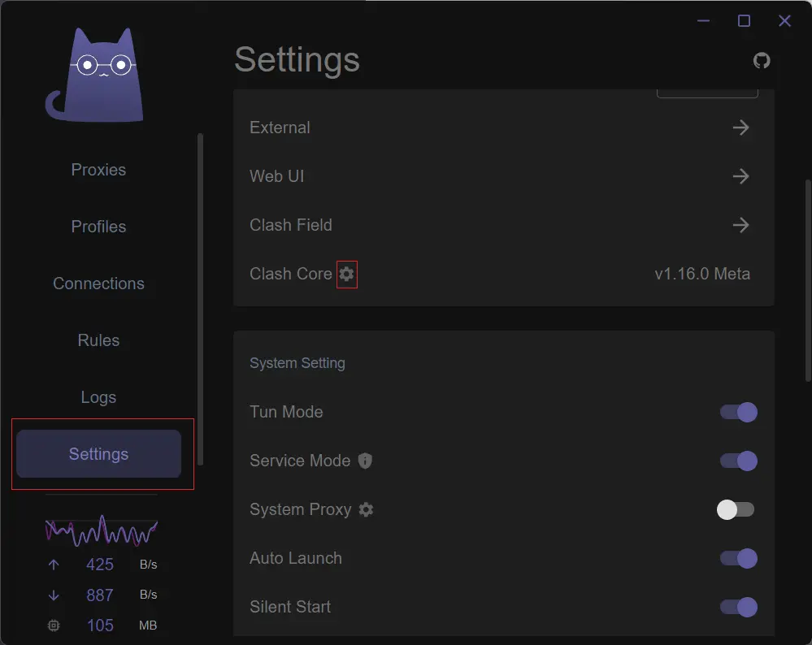Go to the Proxies page
812x645 pixels.
(98, 170)
